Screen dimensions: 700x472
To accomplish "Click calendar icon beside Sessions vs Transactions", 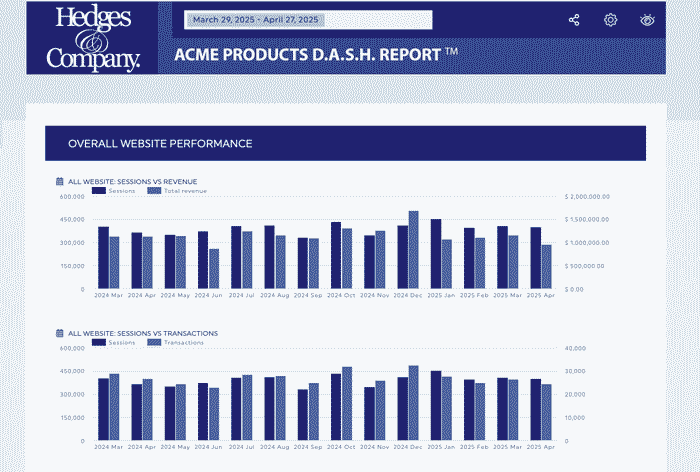I will coord(60,333).
